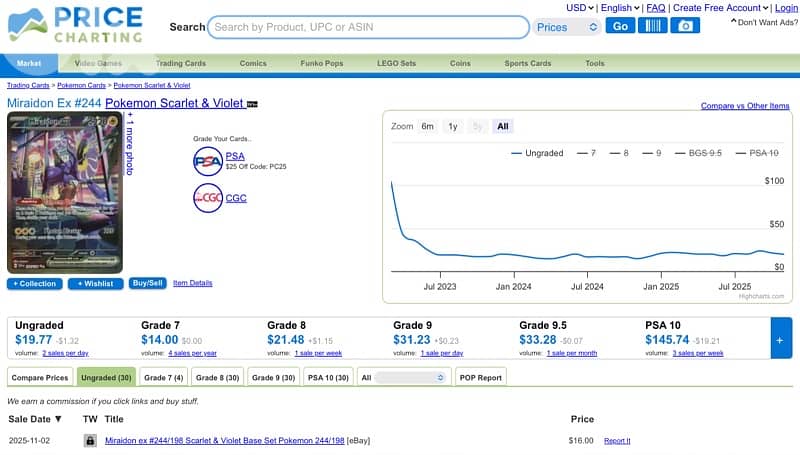Set chart zoom to 6m

click(427, 126)
